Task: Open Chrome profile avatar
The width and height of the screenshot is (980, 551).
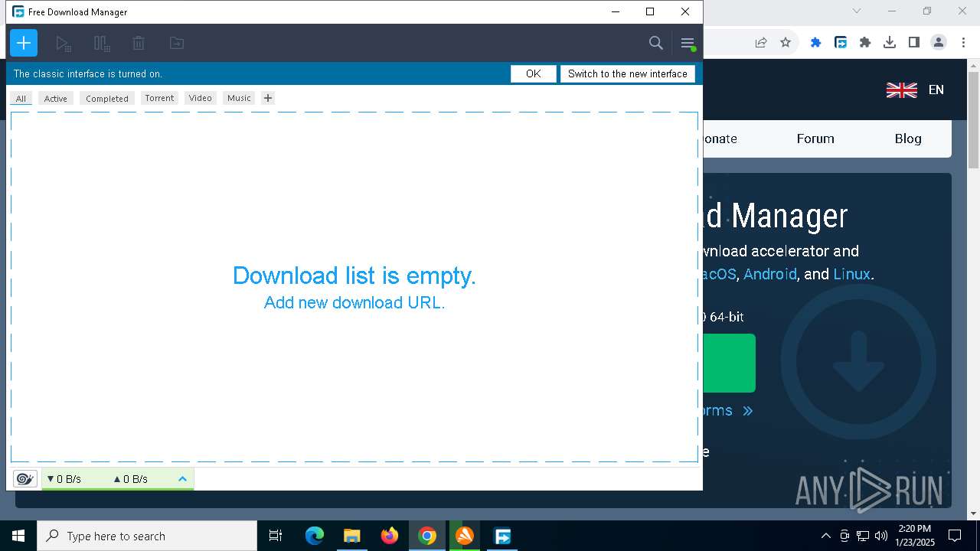Action: 939,43
